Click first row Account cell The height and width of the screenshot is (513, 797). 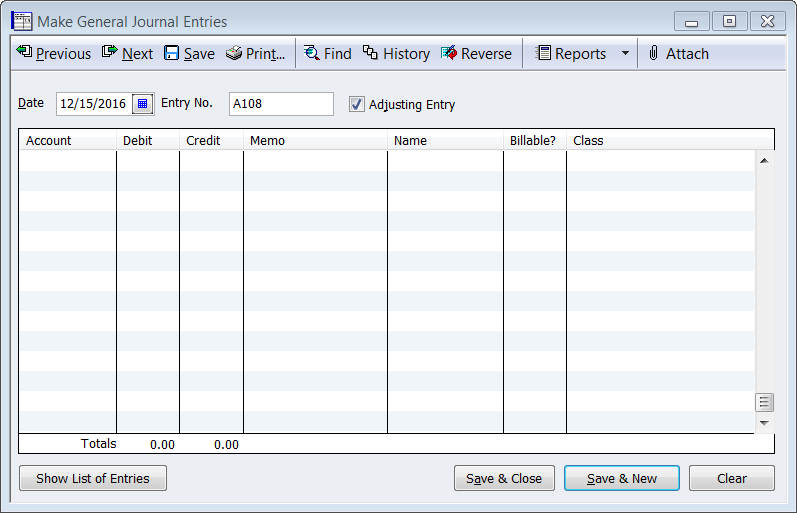(67, 160)
